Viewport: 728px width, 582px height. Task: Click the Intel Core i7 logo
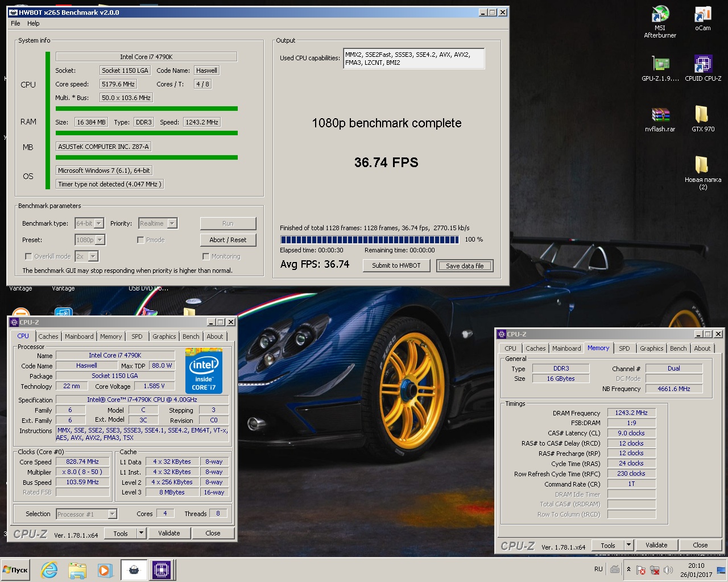pos(204,371)
